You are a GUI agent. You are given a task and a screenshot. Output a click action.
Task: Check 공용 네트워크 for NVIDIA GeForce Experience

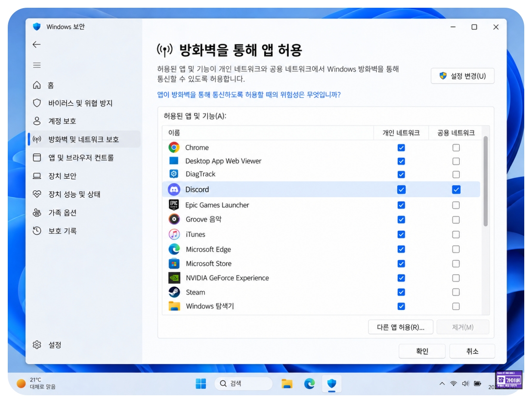pos(456,278)
